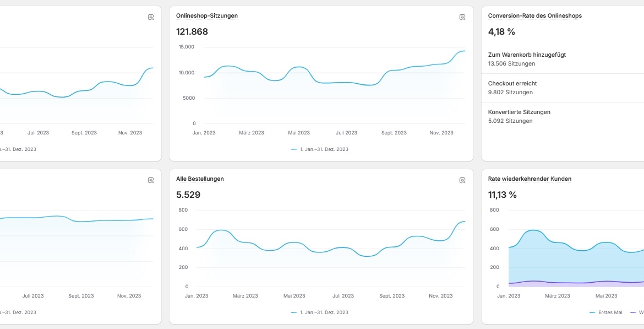Click Mai 2023 on the Rate wiederkehrender Kunden axis
This screenshot has width=644, height=329.
click(x=606, y=296)
